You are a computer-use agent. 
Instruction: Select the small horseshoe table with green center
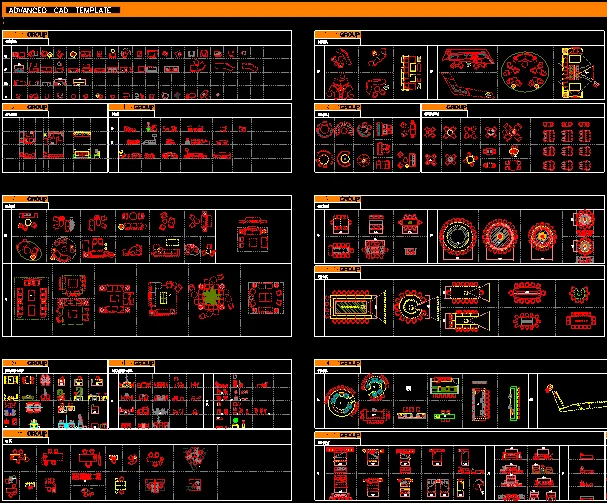[x=579, y=294]
